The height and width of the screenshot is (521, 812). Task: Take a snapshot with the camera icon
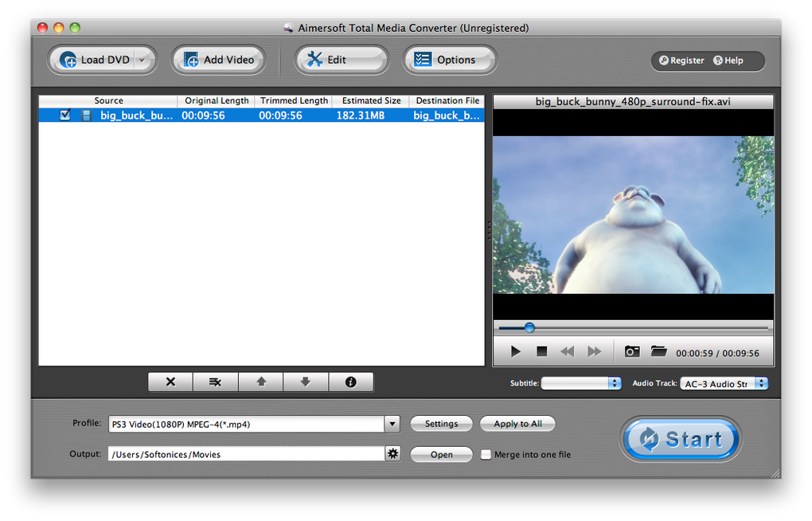coord(632,351)
